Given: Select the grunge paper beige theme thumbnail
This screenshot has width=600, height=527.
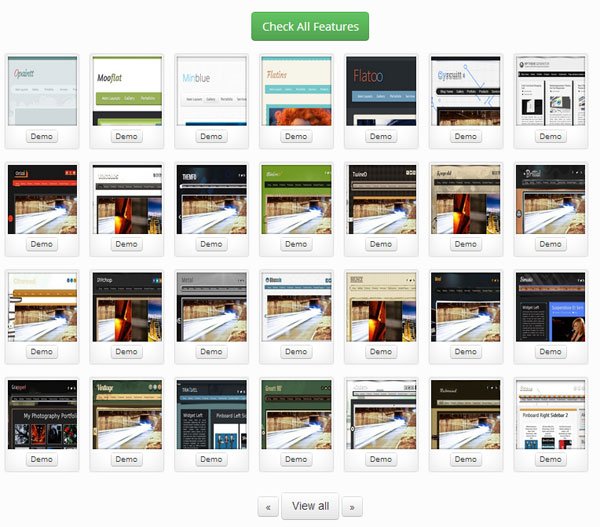Looking at the screenshot, I should pos(466,199).
